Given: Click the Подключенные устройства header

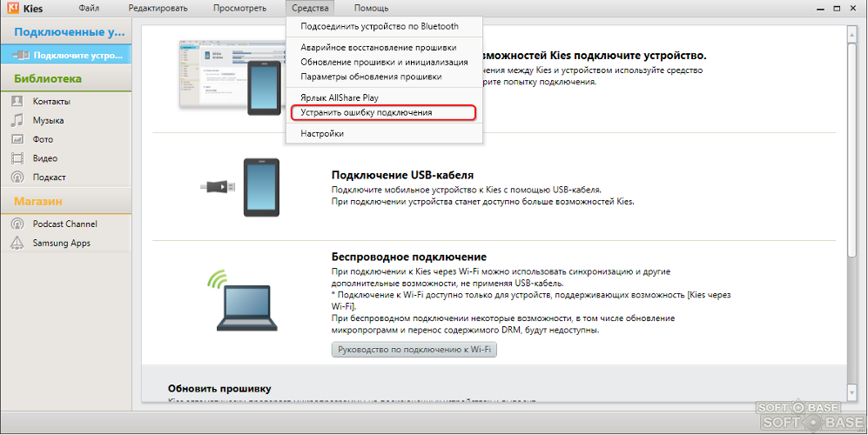Looking at the screenshot, I should pyautogui.click(x=66, y=32).
